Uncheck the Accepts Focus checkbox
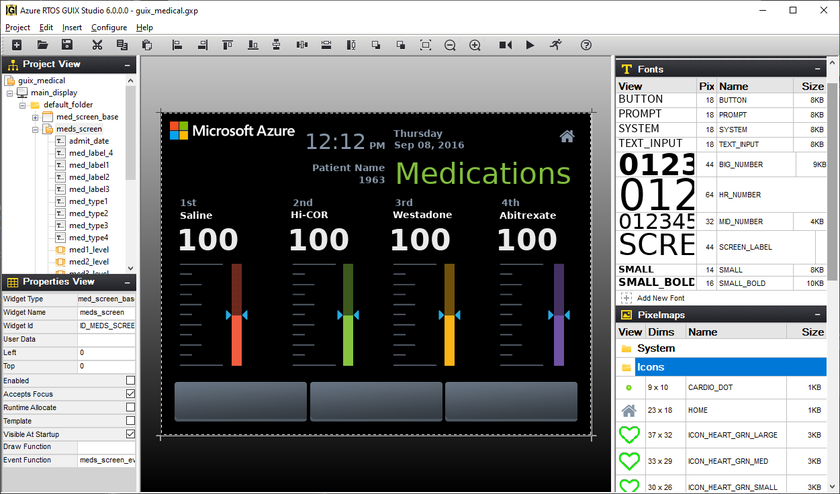This screenshot has width=840, height=494. click(130, 394)
